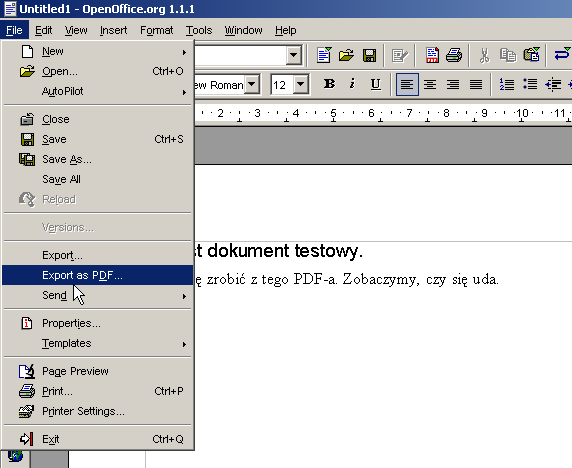Expand the AutoPilot submenu
This screenshot has width=572, height=468.
(x=97, y=91)
